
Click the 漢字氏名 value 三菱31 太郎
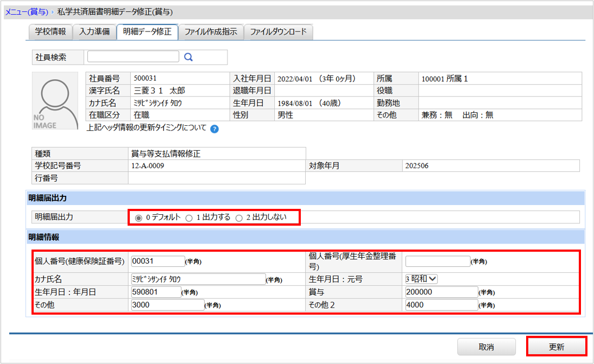160,91
